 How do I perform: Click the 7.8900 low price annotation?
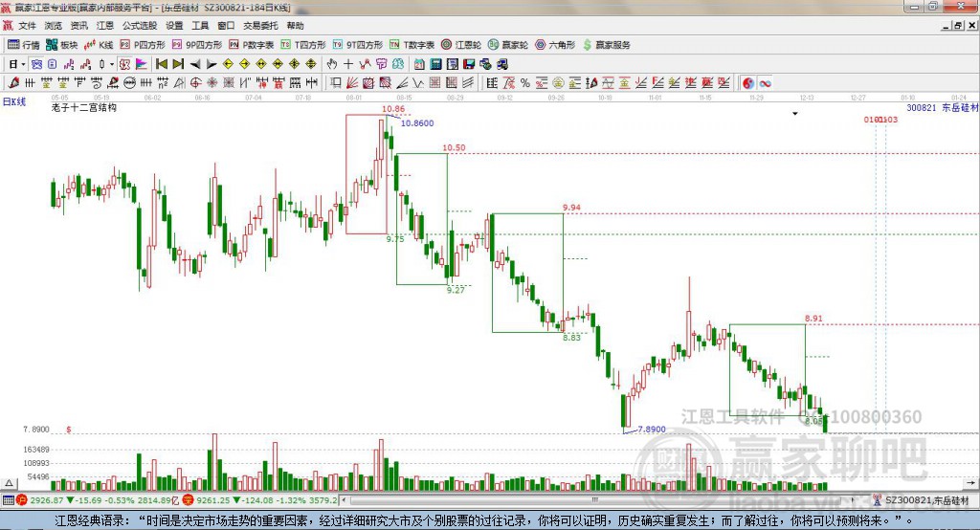tap(651, 430)
